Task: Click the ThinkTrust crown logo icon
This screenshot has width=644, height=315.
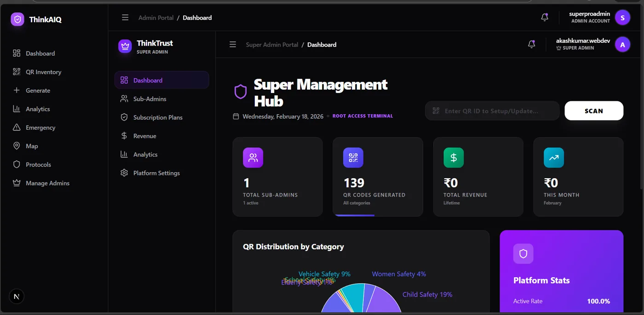Action: pyautogui.click(x=125, y=46)
